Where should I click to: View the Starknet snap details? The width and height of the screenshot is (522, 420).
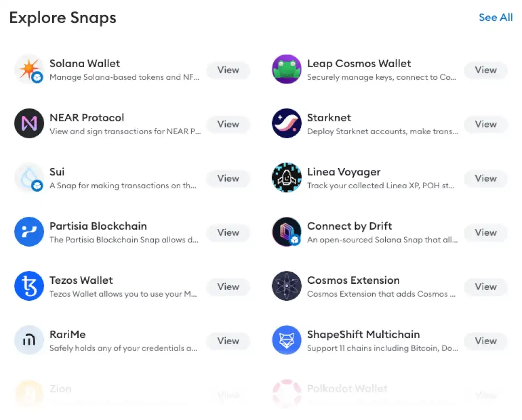click(485, 125)
